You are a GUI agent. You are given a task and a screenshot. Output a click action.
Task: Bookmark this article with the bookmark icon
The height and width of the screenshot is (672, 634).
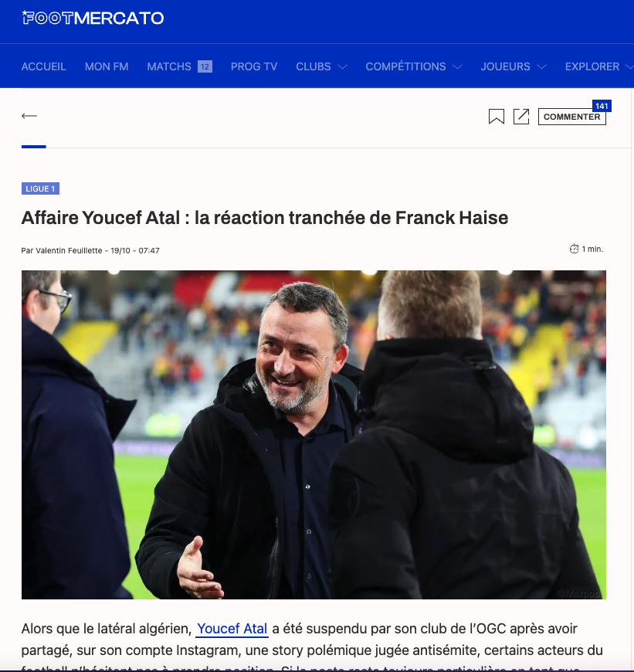pos(496,117)
